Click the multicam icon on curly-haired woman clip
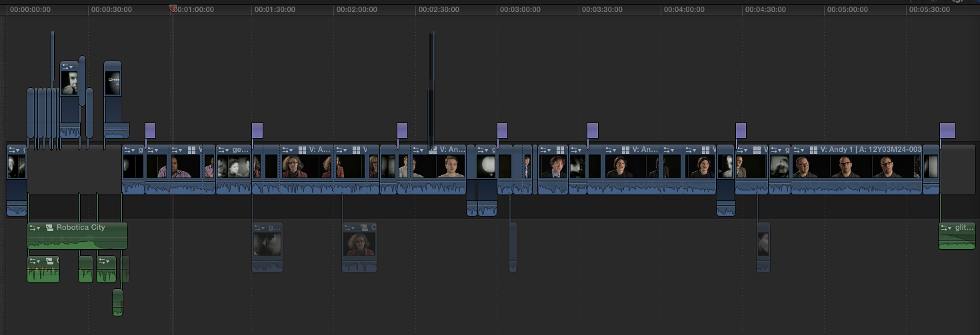 click(302, 150)
